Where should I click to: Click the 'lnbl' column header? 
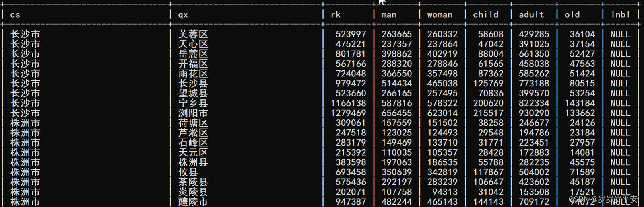[x=621, y=14]
